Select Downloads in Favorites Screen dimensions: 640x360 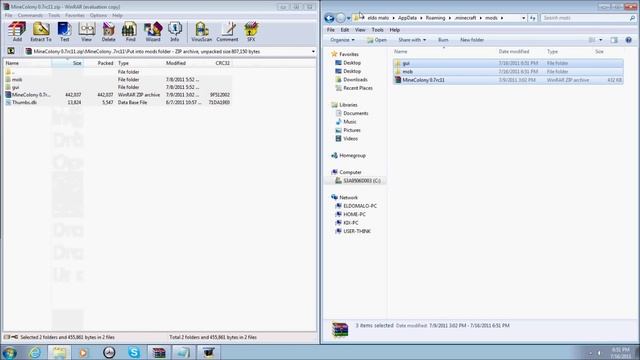tap(351, 80)
